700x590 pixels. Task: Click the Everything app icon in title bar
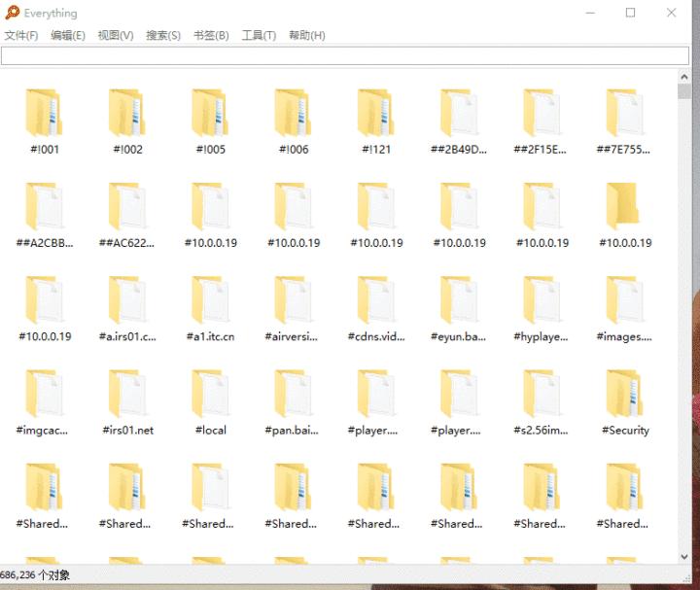pos(12,13)
